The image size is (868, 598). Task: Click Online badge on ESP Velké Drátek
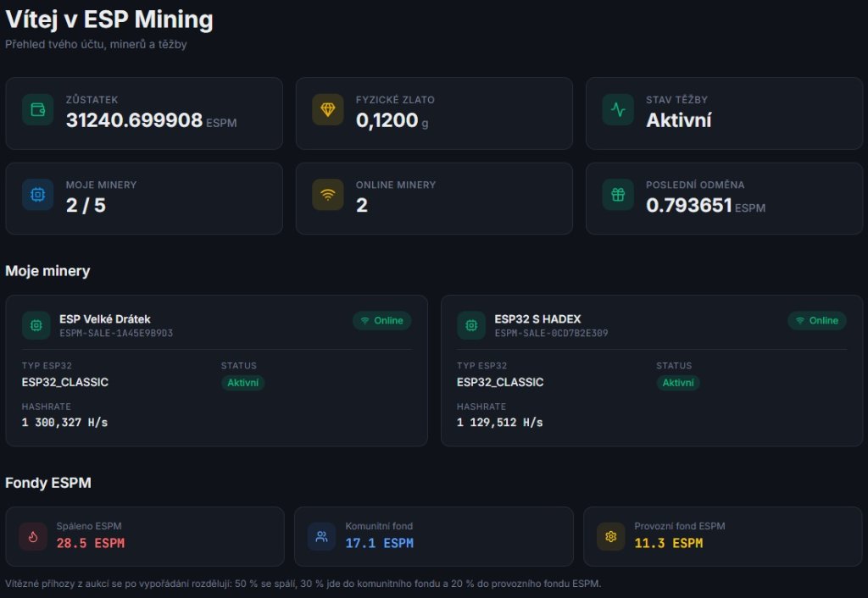[x=382, y=320]
